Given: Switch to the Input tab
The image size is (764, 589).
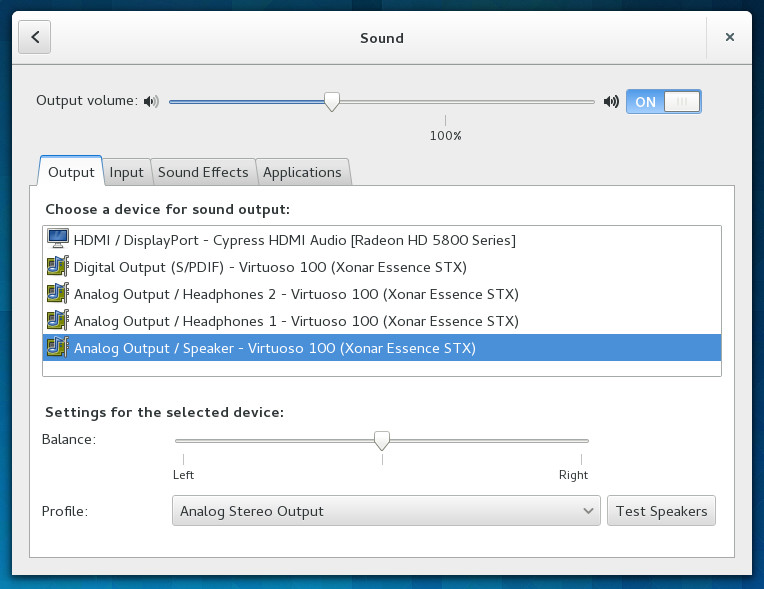Looking at the screenshot, I should coord(127,172).
